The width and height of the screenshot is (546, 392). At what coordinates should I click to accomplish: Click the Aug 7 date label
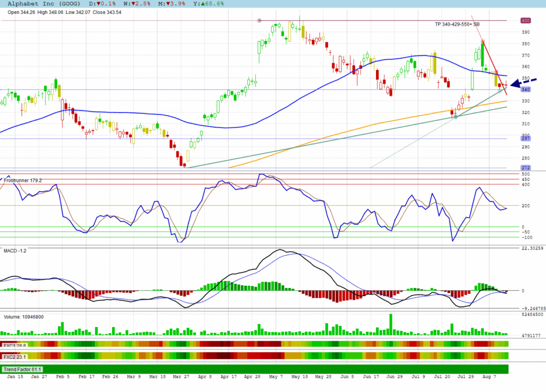pyautogui.click(x=489, y=377)
